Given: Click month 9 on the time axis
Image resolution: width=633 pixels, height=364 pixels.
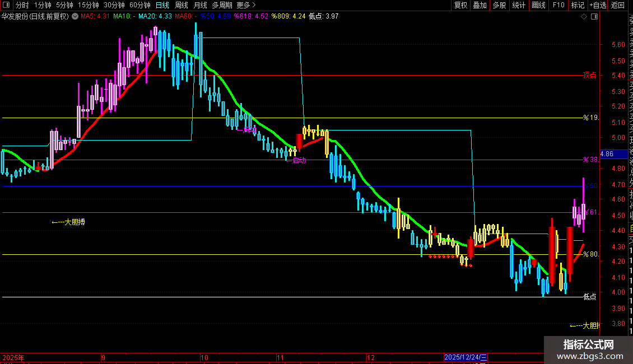Looking at the screenshot, I should coord(103,357).
